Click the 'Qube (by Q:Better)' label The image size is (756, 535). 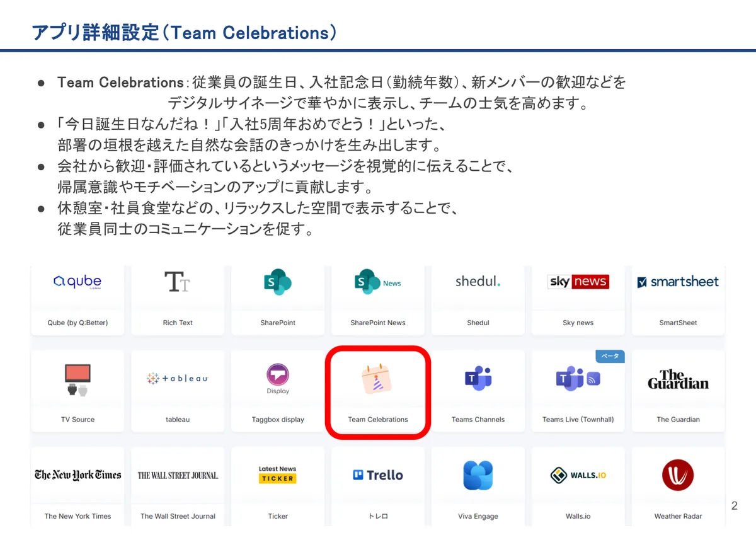[77, 323]
